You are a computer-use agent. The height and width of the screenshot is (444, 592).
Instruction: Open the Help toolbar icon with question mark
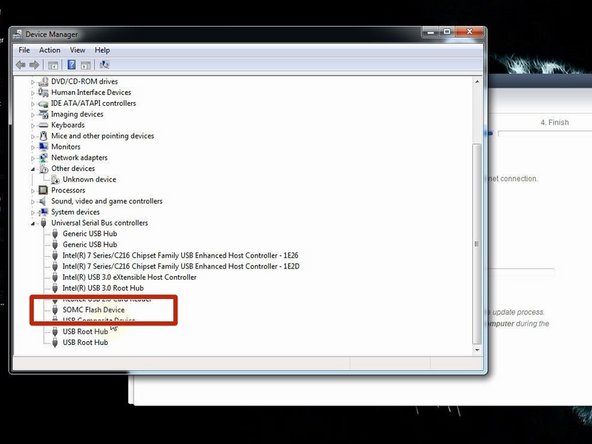(71, 65)
